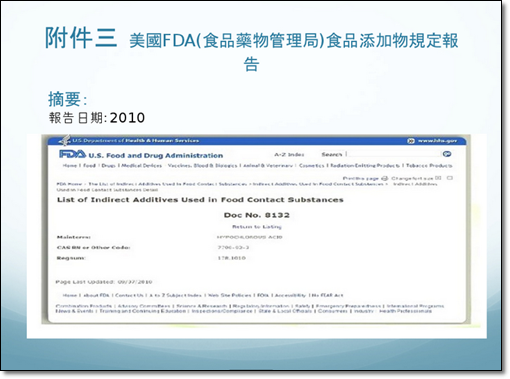Select Animal & Veterinary nav item
This screenshot has height=379, width=510.
coord(268,166)
